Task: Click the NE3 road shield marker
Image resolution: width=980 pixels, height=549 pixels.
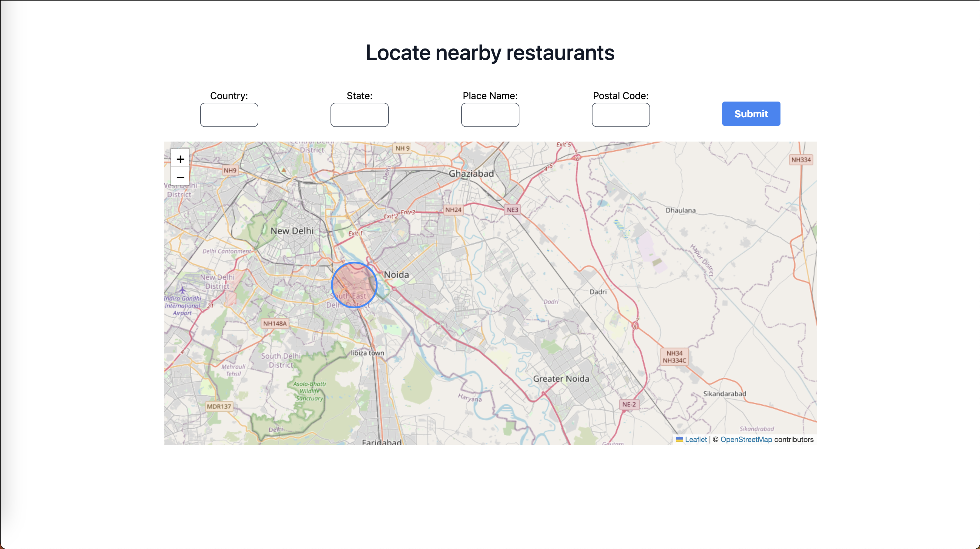Action: click(512, 210)
